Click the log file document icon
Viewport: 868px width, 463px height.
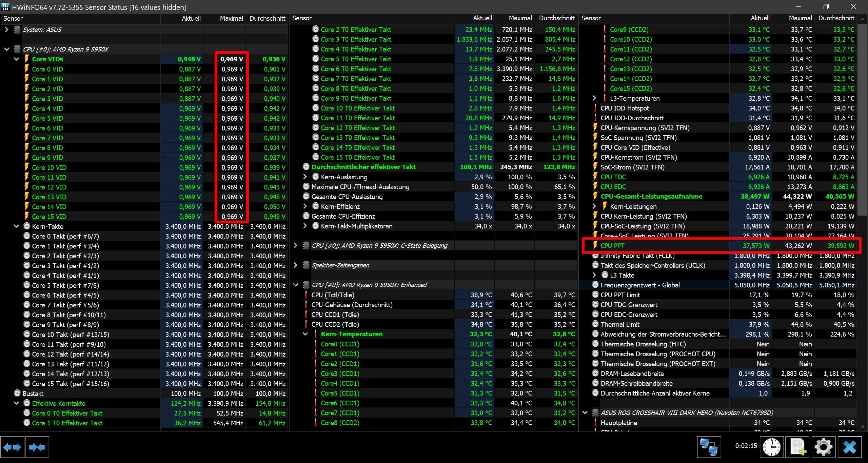(798, 447)
